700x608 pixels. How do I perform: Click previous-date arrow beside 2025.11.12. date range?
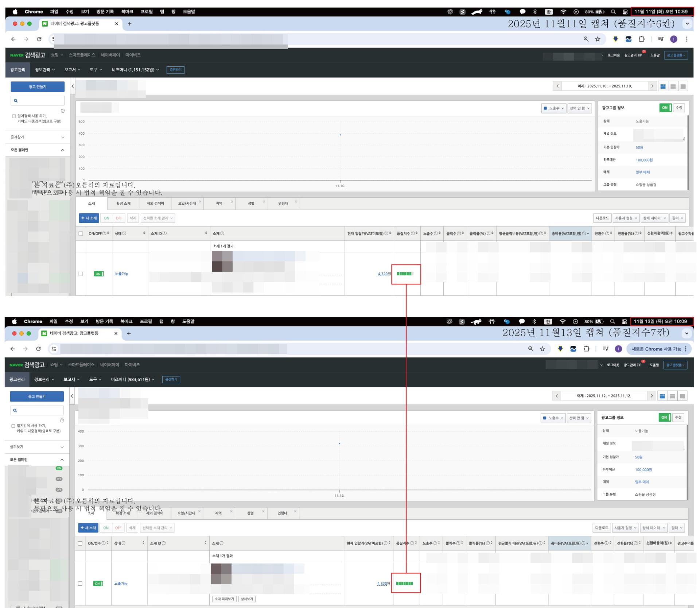coord(556,396)
